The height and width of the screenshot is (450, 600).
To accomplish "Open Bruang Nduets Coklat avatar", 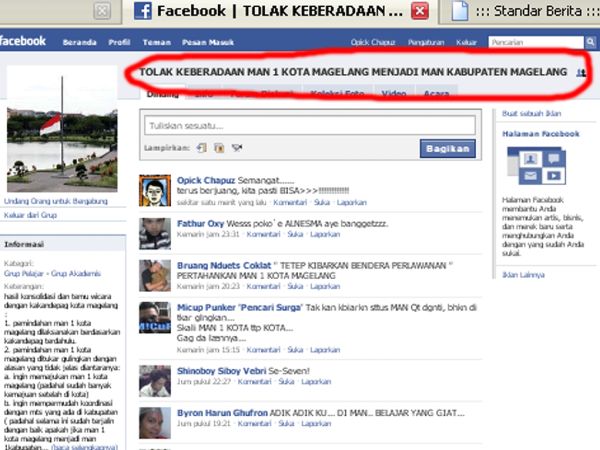I will 155,276.
